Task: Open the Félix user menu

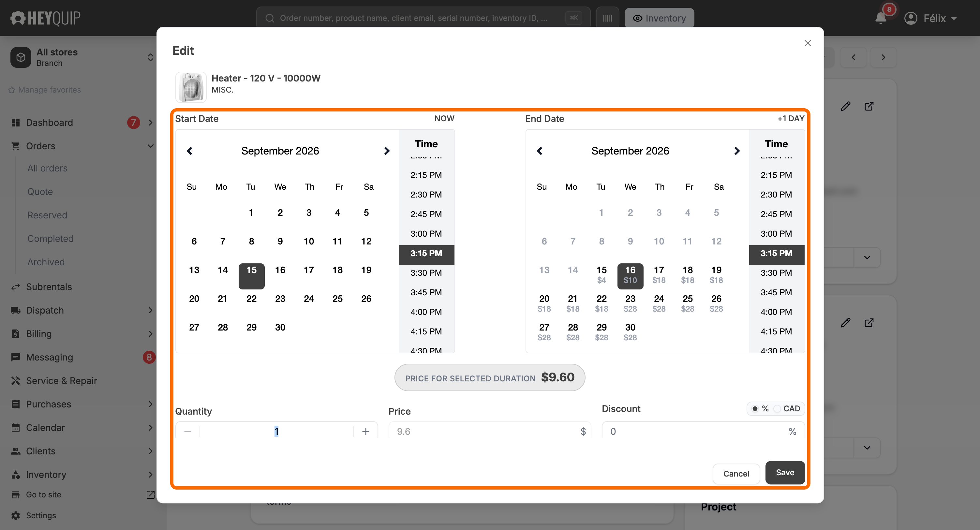Action: click(930, 18)
